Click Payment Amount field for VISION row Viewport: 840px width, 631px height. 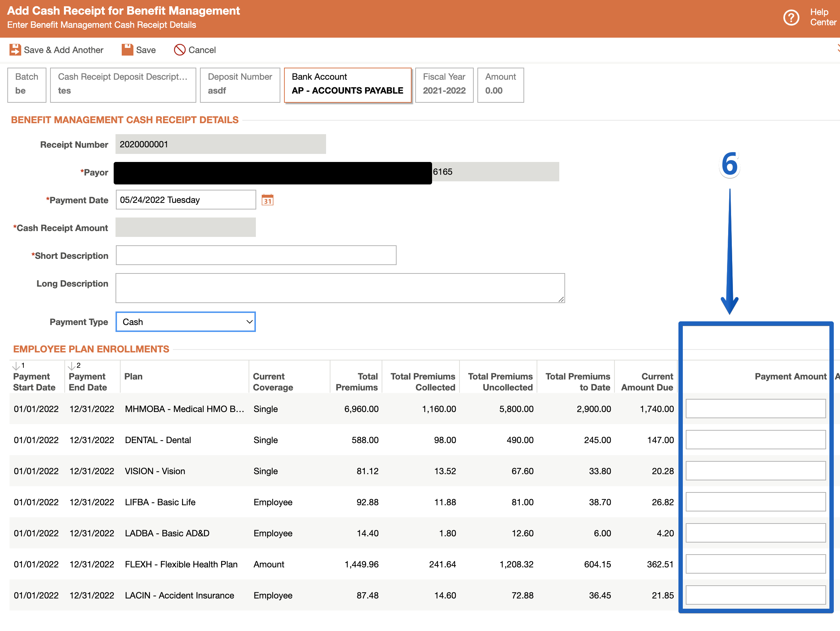(x=756, y=471)
